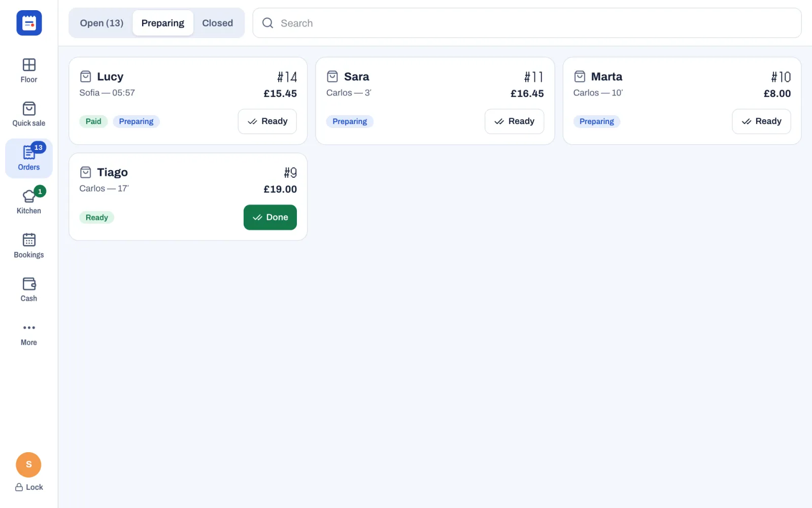Image resolution: width=812 pixels, height=508 pixels.
Task: Click the £19.00 total
Action: click(280, 189)
